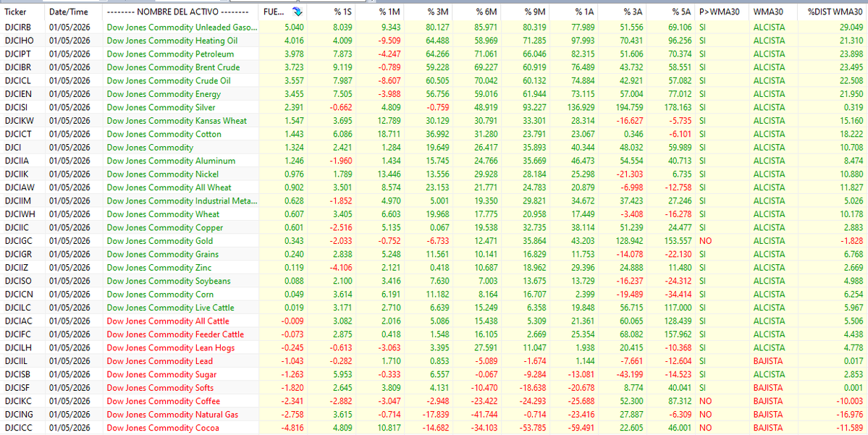Select Dow Jones Commodity Brent Crude name
Screen dimensions: 868x435
(173, 67)
